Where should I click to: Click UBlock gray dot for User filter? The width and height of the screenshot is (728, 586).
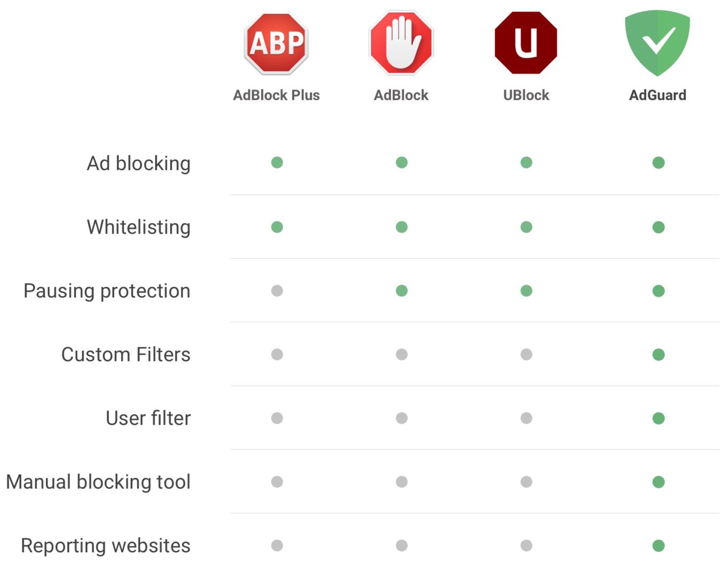(526, 418)
